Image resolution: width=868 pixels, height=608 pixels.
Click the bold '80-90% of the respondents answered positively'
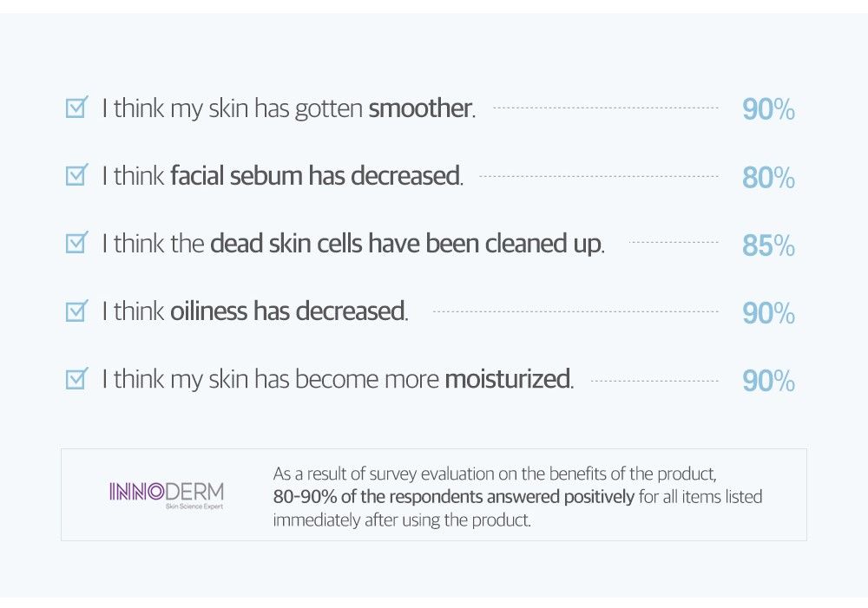pos(453,497)
